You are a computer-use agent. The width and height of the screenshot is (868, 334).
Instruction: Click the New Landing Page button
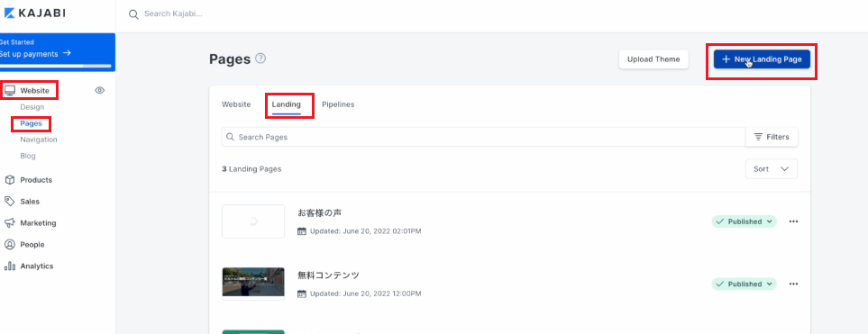pos(762,59)
